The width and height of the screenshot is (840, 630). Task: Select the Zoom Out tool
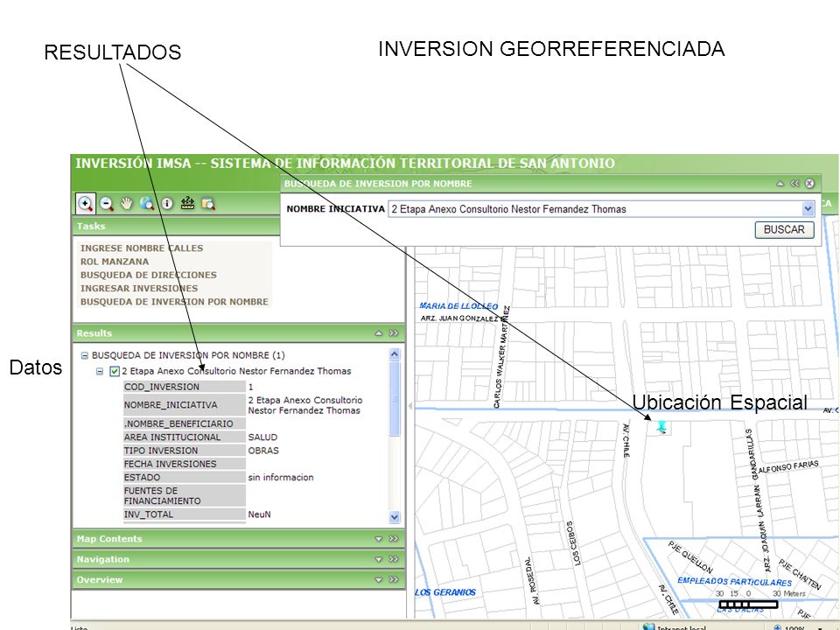pos(107,204)
